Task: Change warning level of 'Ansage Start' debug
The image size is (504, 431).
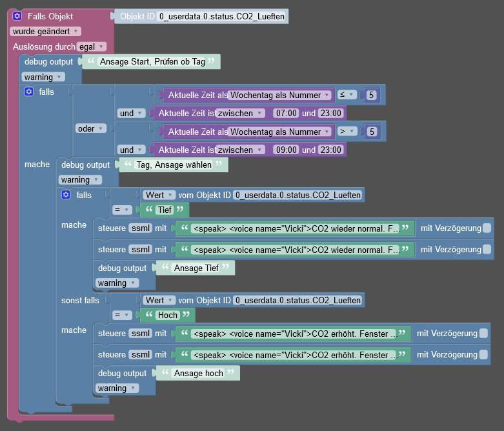Action: click(43, 77)
